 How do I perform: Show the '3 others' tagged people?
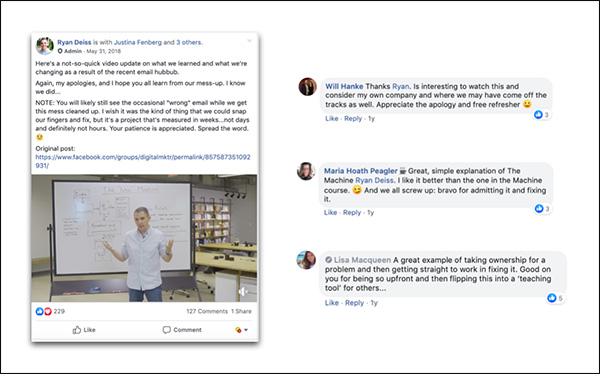pyautogui.click(x=189, y=42)
